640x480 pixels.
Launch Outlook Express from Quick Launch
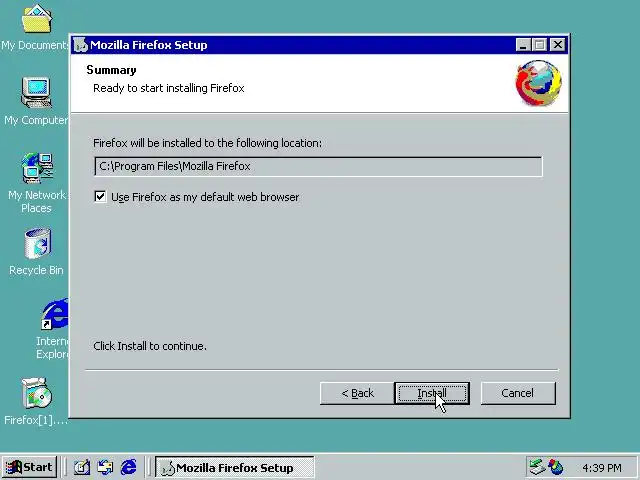pyautogui.click(x=105, y=467)
